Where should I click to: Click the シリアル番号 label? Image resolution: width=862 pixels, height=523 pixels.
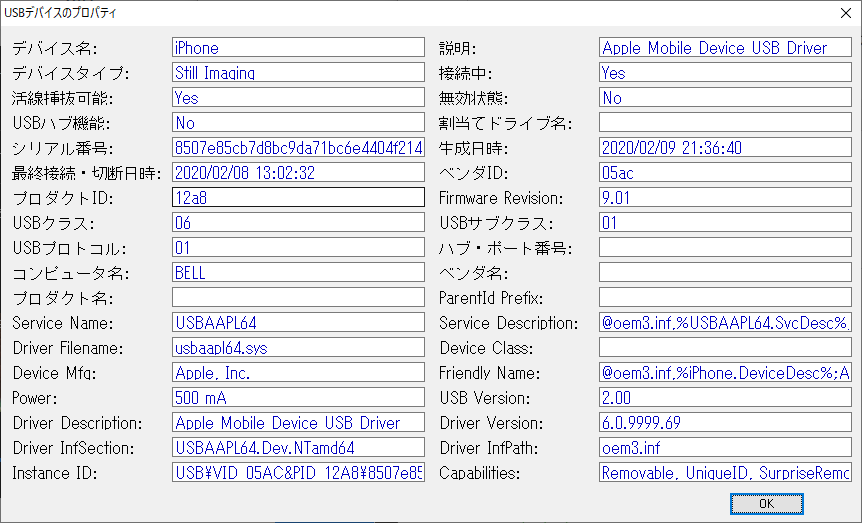coord(63,148)
